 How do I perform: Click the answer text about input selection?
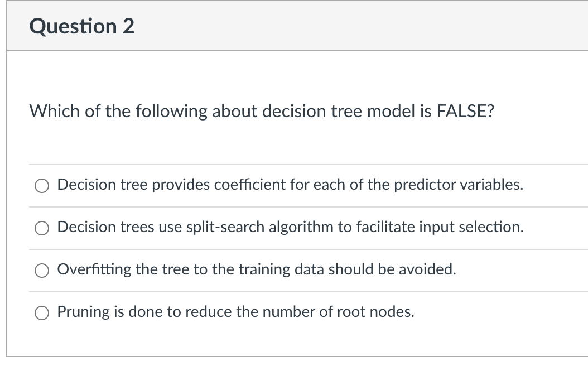tap(290, 227)
